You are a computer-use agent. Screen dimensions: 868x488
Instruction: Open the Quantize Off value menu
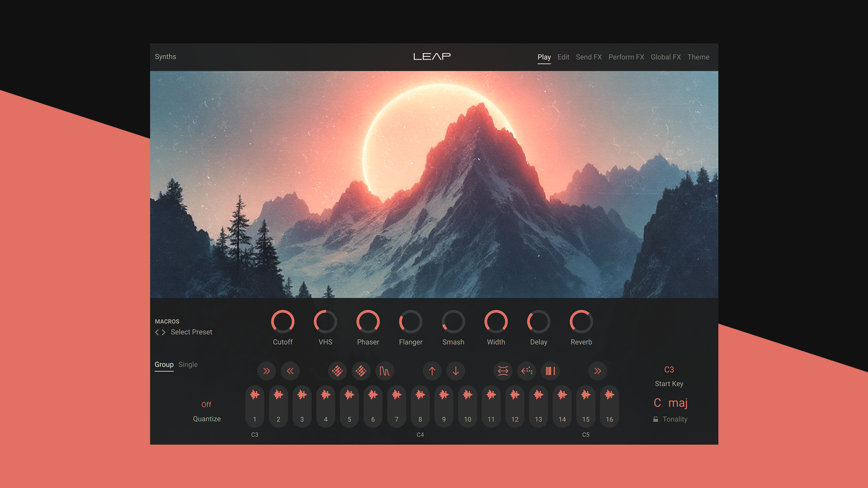click(206, 404)
